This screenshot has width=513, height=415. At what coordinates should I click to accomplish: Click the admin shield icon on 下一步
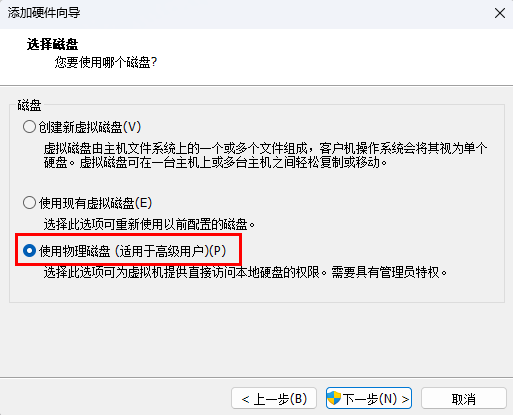coord(334,398)
